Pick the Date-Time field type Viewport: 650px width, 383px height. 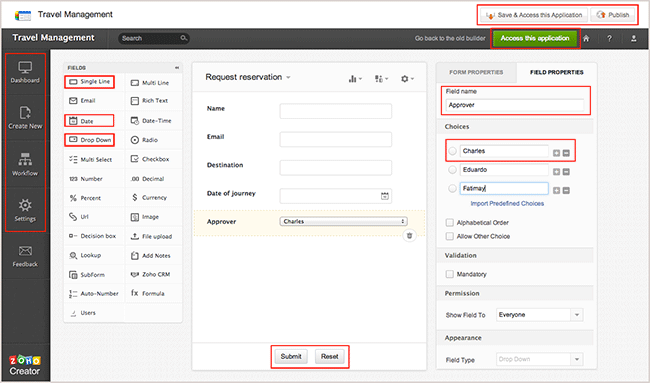(151, 121)
